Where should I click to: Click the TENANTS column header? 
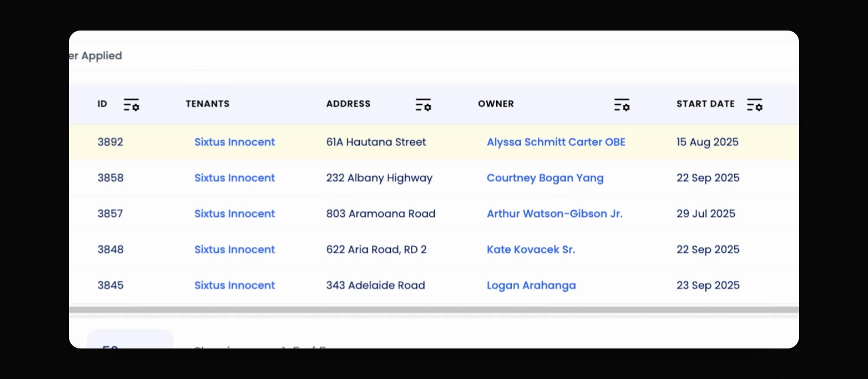(x=208, y=104)
